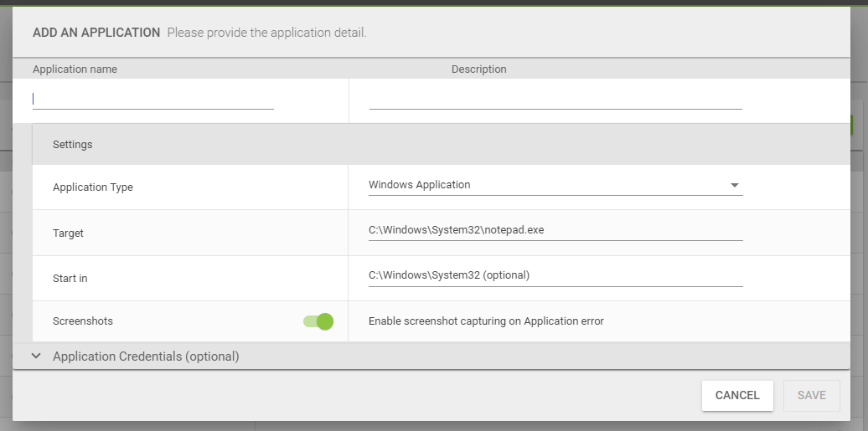
Task: Click the Application name column header label
Action: point(75,69)
